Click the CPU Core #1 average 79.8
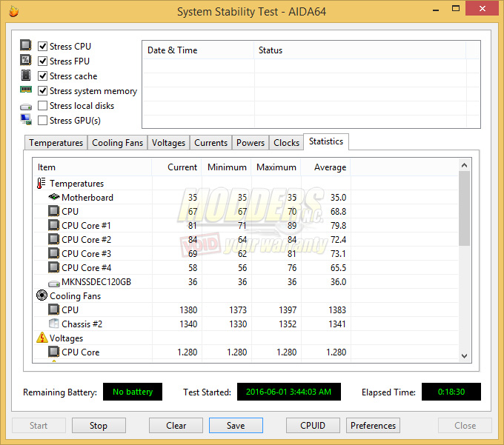 tap(339, 226)
